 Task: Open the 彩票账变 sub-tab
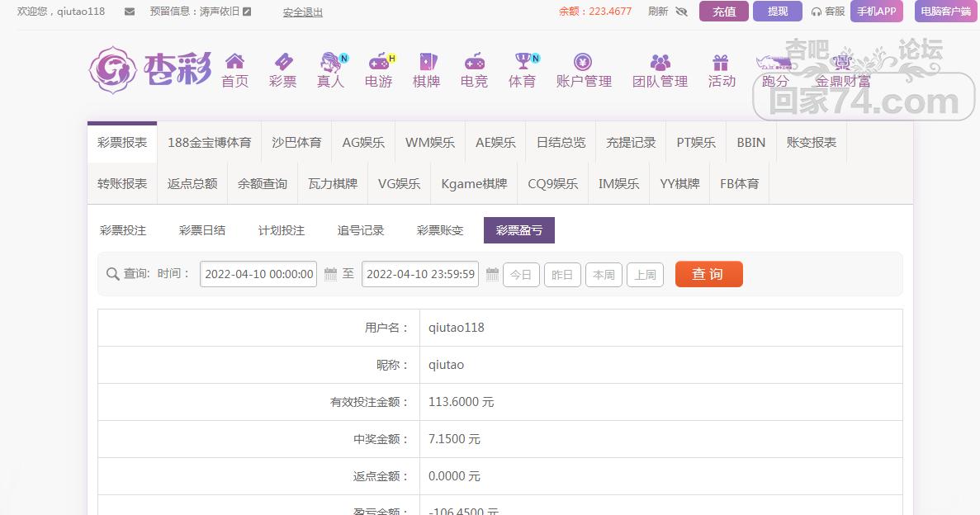[x=441, y=230]
